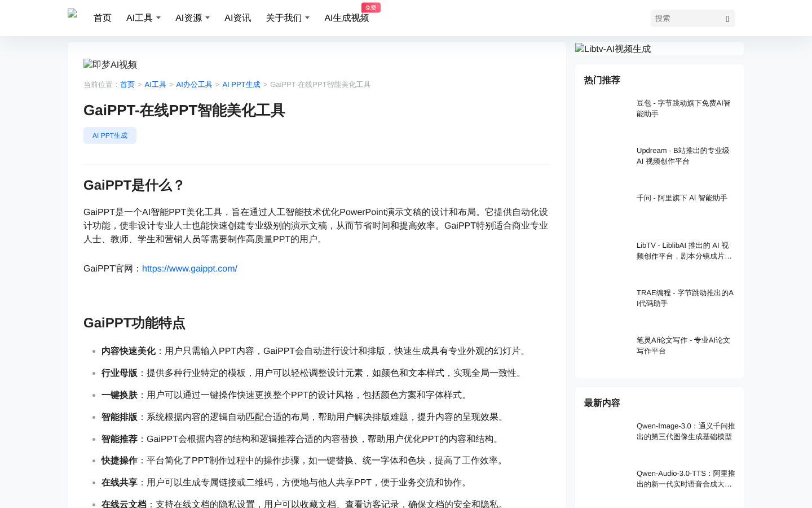
Task: Click the search submit icon
Action: [x=727, y=19]
